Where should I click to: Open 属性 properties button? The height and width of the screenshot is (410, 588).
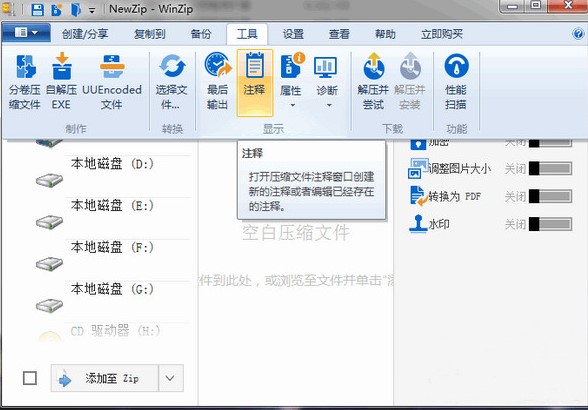coord(291,80)
